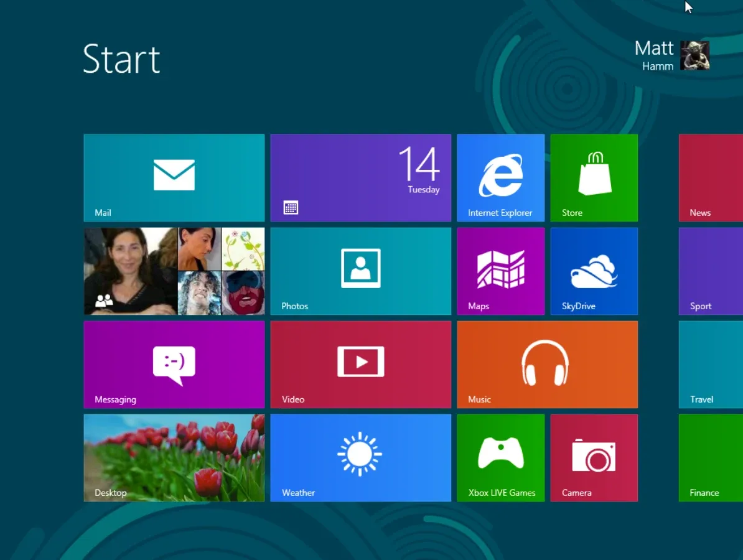
Task: Open the Desktop tile with tulips
Action: (x=174, y=458)
